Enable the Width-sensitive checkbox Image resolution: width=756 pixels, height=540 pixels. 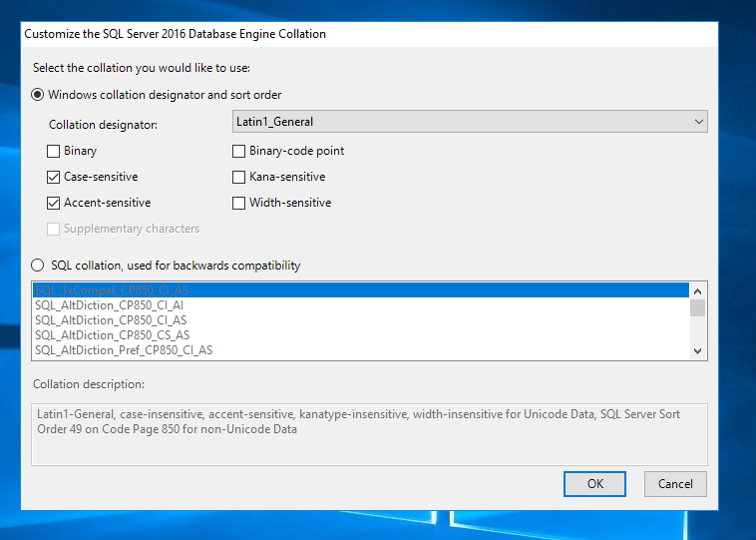point(238,204)
